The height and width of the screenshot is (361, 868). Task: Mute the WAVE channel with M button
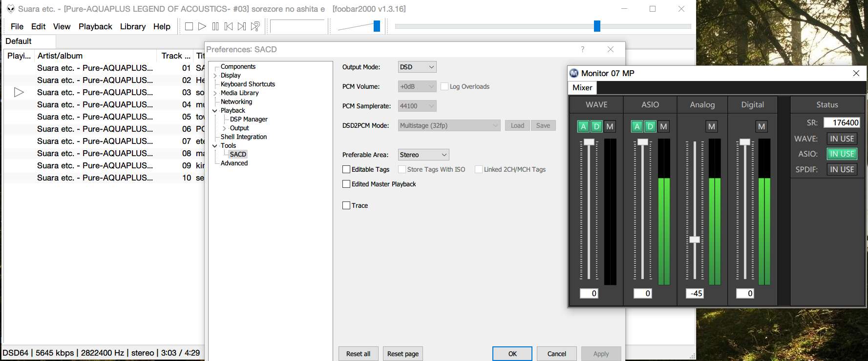coord(610,126)
